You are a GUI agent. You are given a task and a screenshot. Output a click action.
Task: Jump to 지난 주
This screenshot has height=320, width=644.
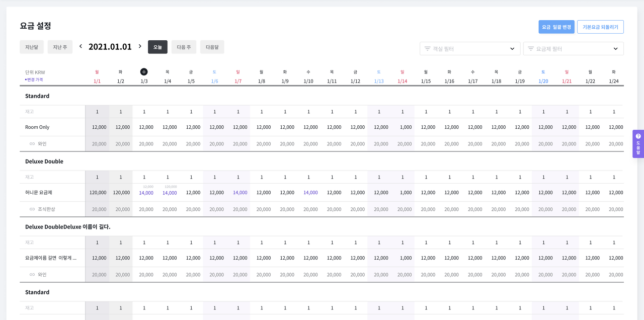click(x=60, y=47)
